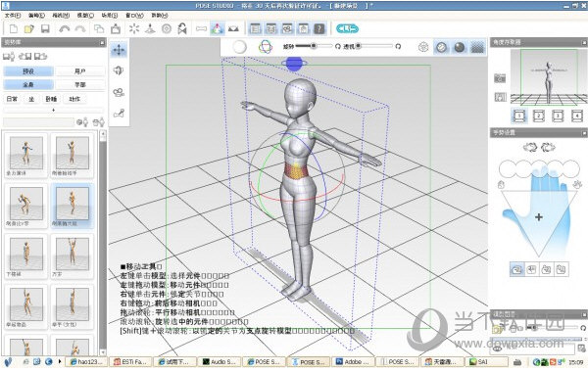Screen dimensions: 588x372
Task: Adjust the light intensity slider in viewport bar
Action: point(314,46)
